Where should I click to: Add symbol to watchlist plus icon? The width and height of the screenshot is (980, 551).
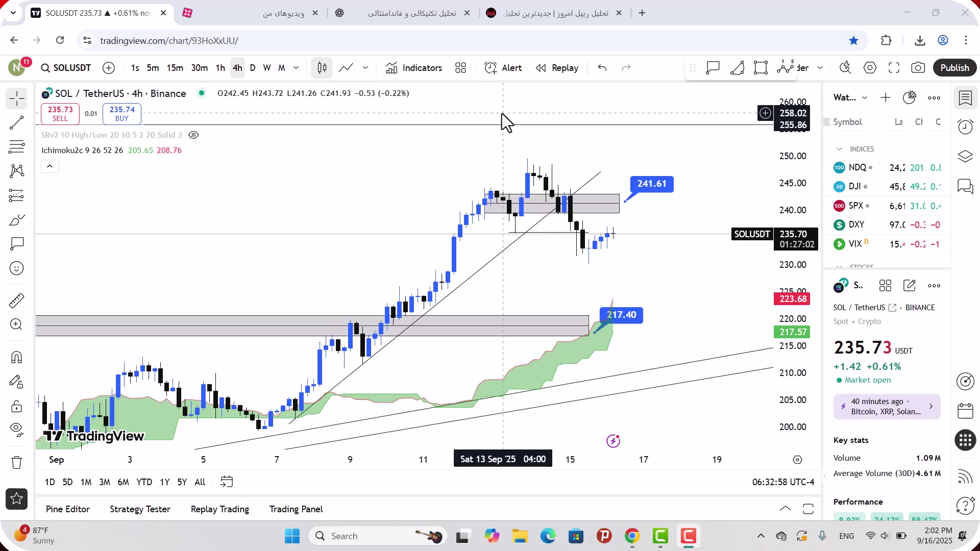tap(886, 98)
